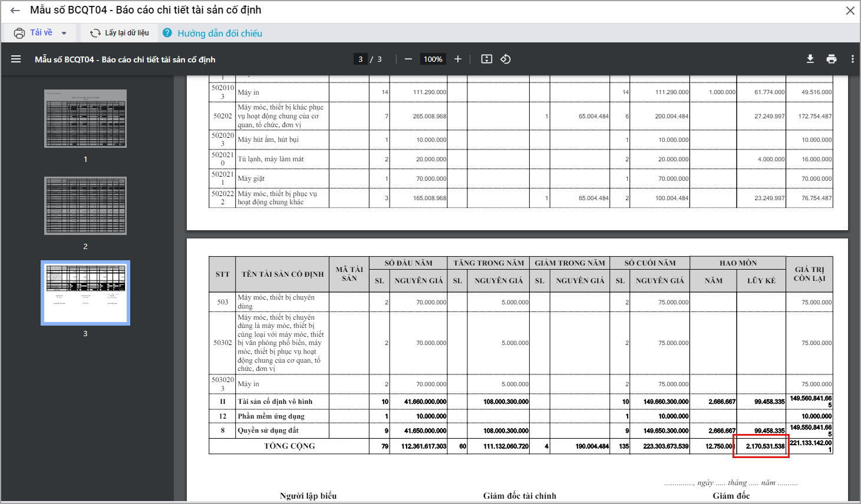Click the refresh icon for Lấy lại dữ liệu
Viewport: 861px width, 504px height.
[95, 33]
